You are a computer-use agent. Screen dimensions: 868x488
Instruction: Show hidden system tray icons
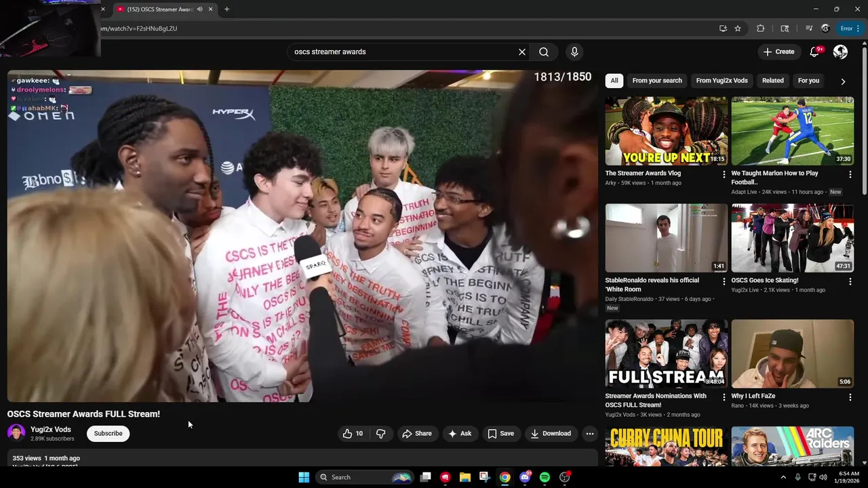pyautogui.click(x=783, y=477)
